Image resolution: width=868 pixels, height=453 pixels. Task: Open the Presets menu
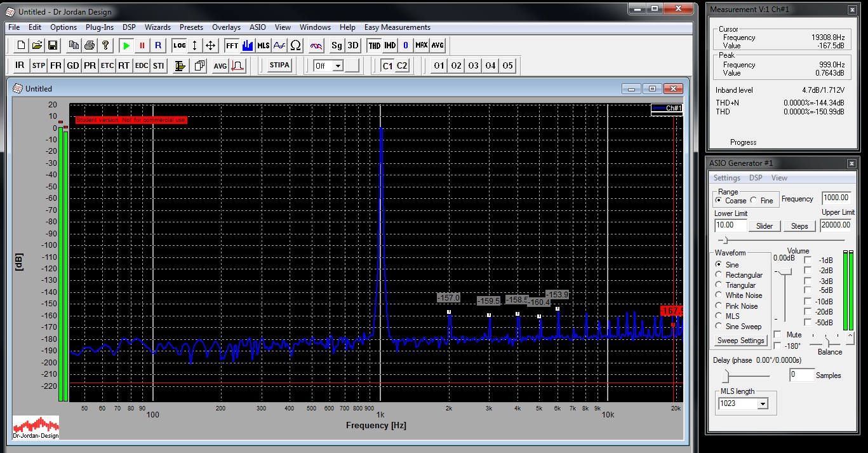[x=191, y=27]
